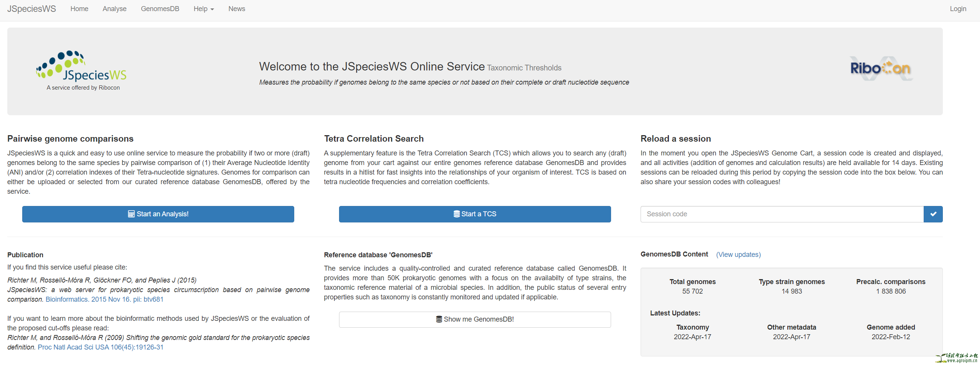Click the Taxonomic Thresholds subtitle text
The height and width of the screenshot is (366, 980).
click(x=524, y=68)
